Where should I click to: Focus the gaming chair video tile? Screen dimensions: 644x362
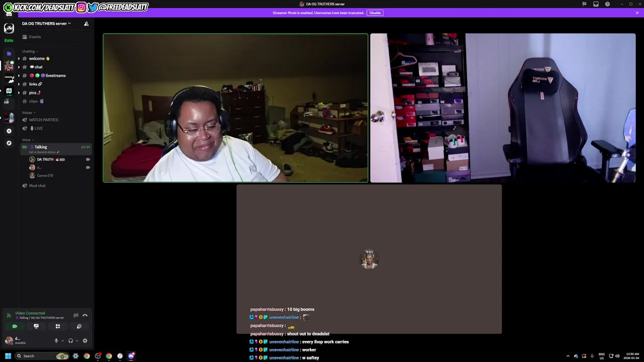click(x=503, y=108)
